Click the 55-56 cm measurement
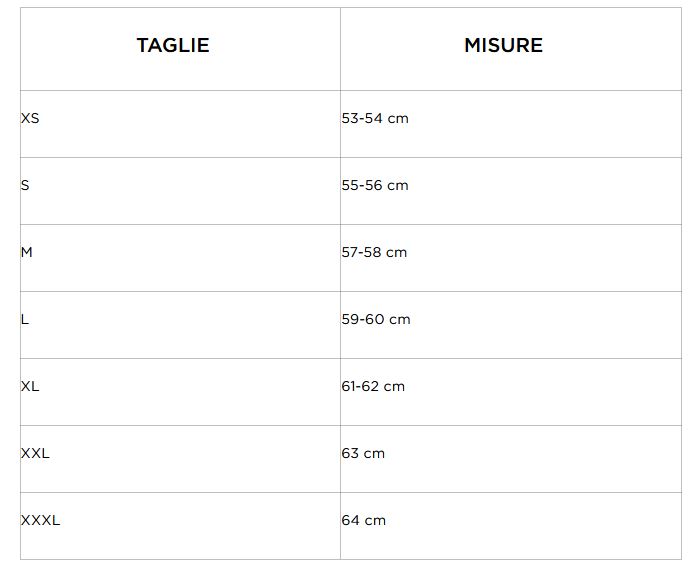695x565 pixels. pyautogui.click(x=375, y=185)
